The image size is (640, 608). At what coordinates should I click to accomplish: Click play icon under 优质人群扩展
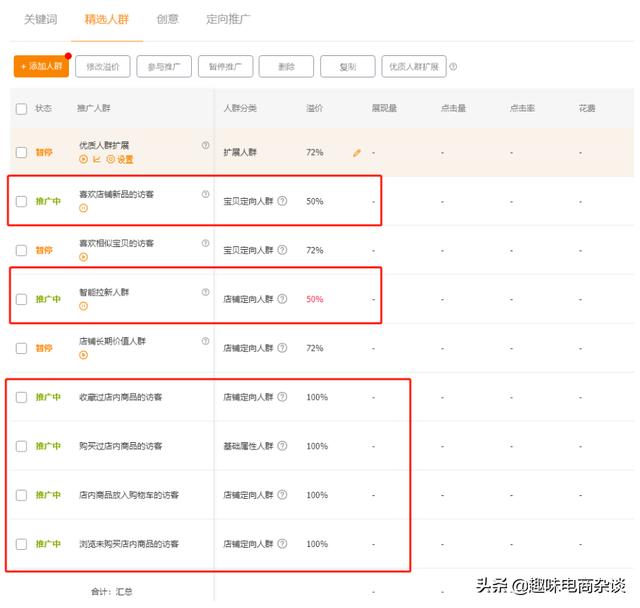pos(84,159)
